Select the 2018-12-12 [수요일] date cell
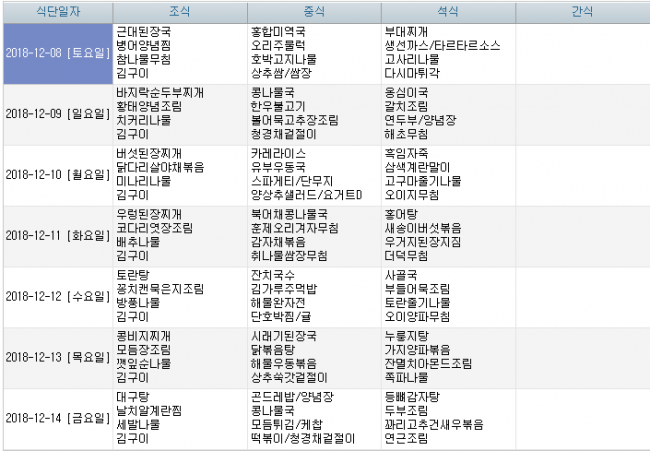Image resolution: width=650 pixels, height=451 pixels. coord(56,296)
